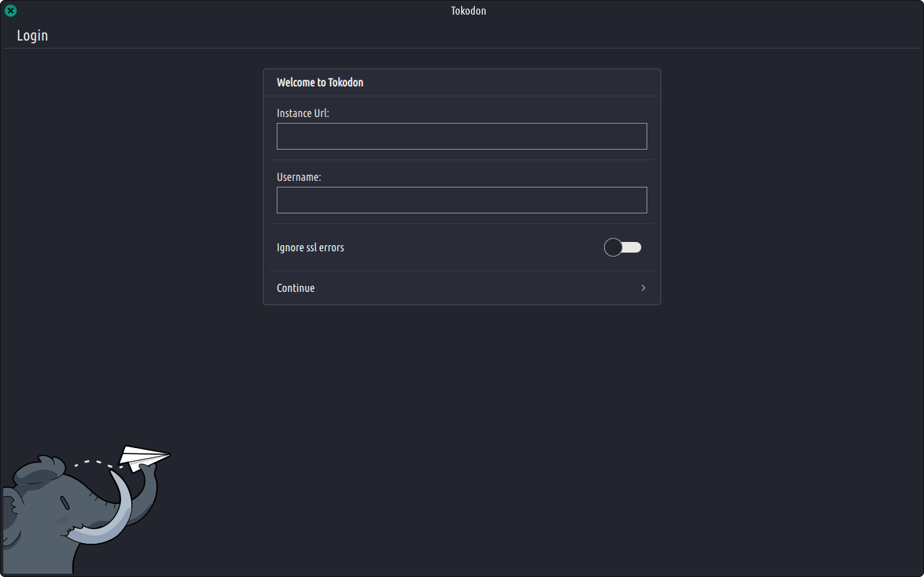Click the green close window button
Image resolution: width=924 pixels, height=577 pixels.
(x=11, y=11)
